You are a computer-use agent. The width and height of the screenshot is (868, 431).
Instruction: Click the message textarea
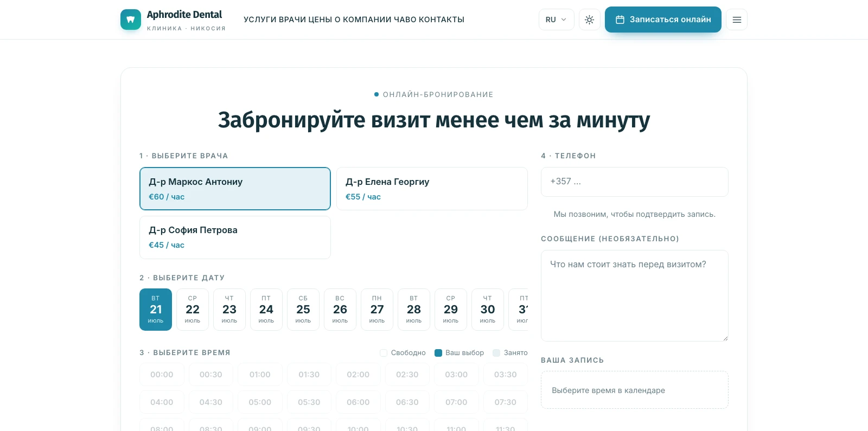635,295
